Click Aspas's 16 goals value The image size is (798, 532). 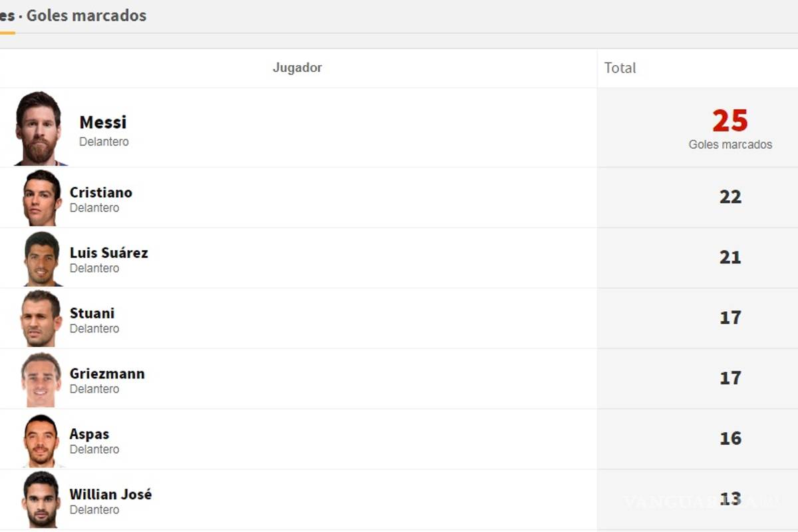730,438
